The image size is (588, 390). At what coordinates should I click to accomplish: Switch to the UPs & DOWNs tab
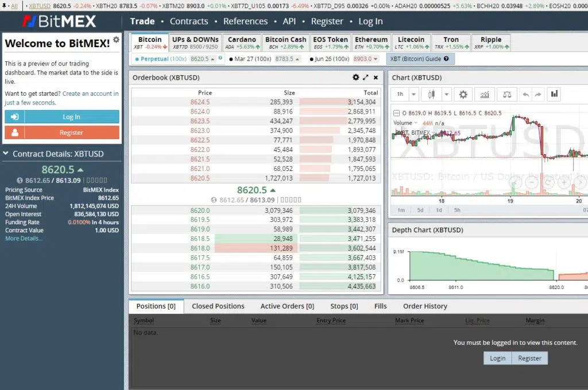pos(195,42)
